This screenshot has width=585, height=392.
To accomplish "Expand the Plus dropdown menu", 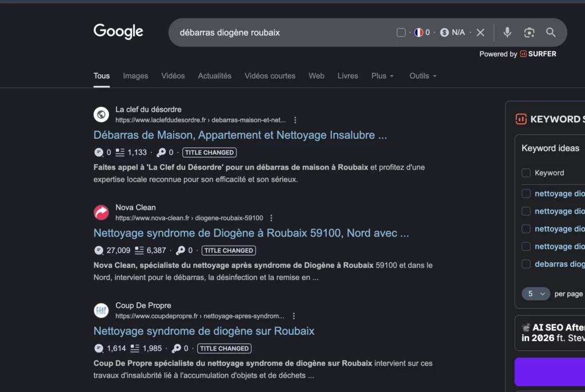I will (382, 76).
